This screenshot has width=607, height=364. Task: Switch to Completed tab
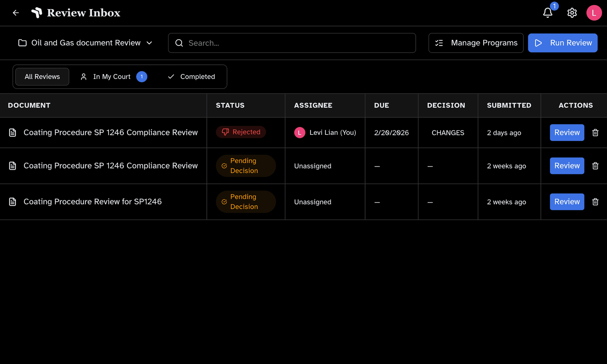[191, 77]
